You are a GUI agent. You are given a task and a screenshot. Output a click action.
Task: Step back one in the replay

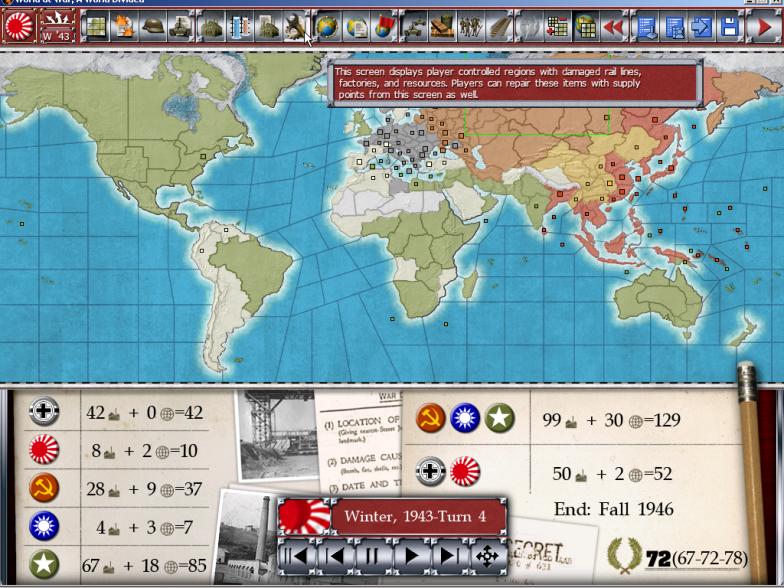335,556
